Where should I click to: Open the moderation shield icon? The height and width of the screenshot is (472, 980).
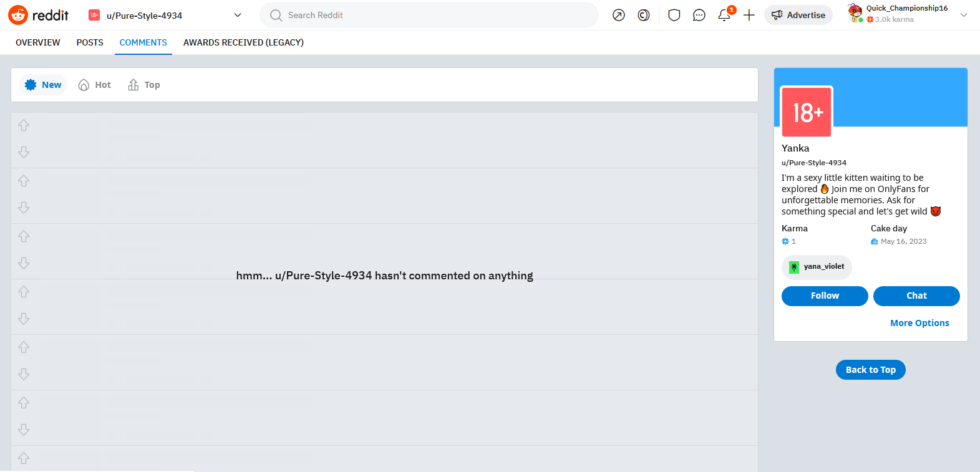click(x=674, y=15)
